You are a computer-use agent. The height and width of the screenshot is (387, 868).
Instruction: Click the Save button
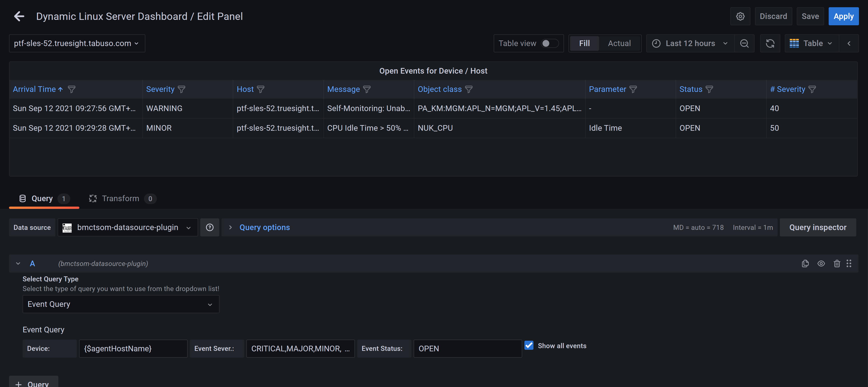point(810,16)
